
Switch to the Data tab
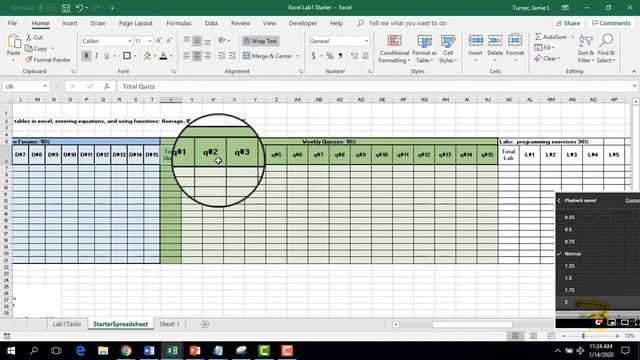[211, 23]
